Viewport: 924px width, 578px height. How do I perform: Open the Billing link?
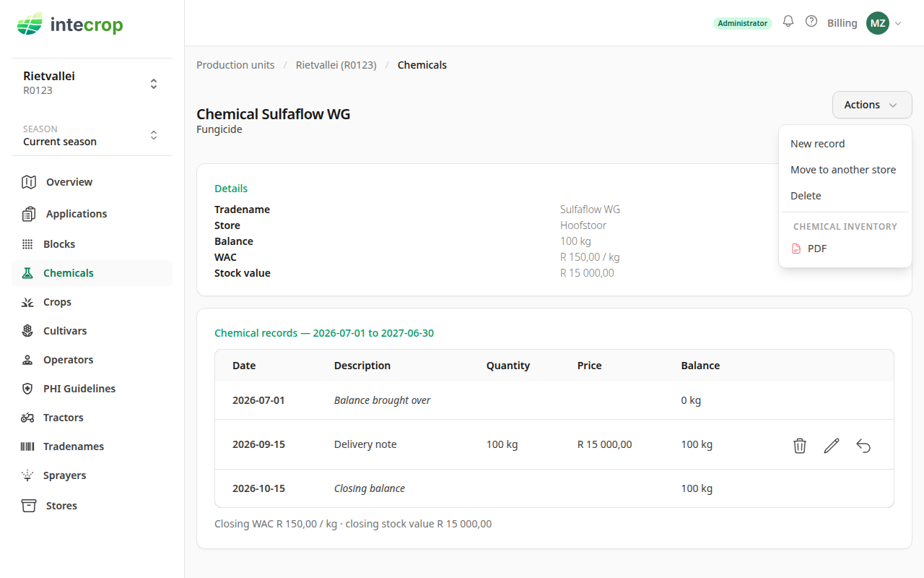[842, 23]
